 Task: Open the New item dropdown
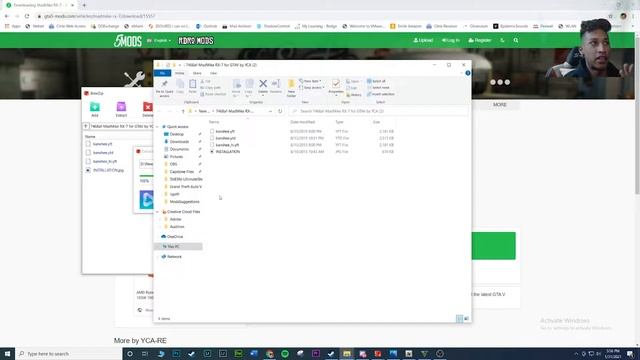click(x=310, y=81)
